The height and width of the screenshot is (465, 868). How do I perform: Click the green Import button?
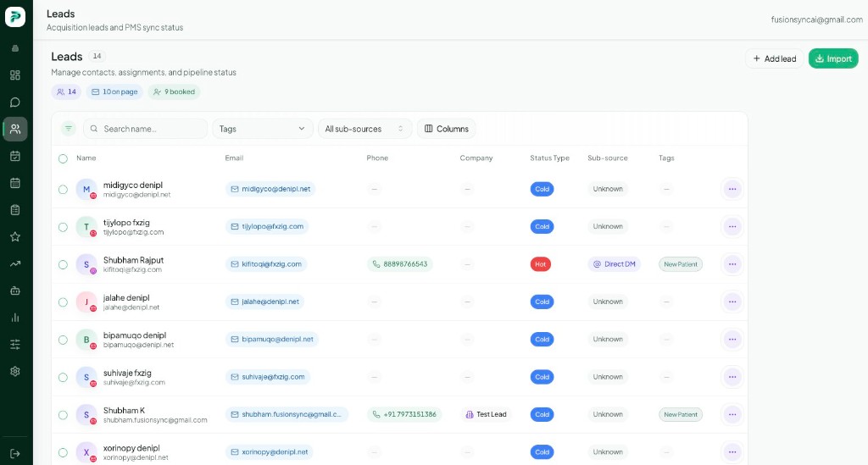coord(833,58)
